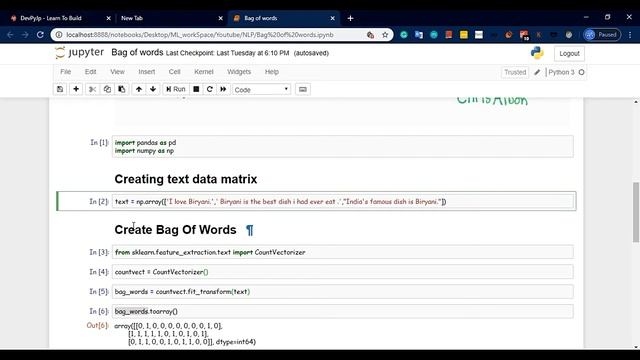Open the Cell menu
Viewport: 640px width, 360px height.
tap(174, 72)
